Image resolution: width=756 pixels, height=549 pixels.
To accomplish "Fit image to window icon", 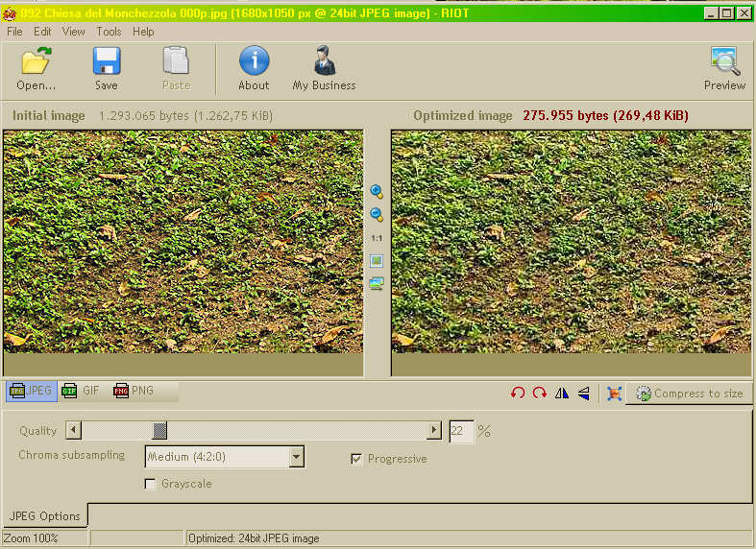I will (x=377, y=261).
